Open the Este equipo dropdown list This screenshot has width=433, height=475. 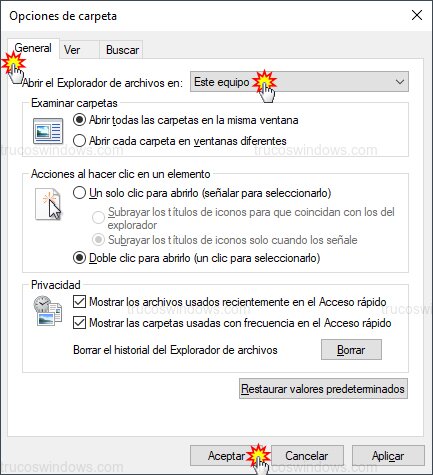pyautogui.click(x=299, y=82)
